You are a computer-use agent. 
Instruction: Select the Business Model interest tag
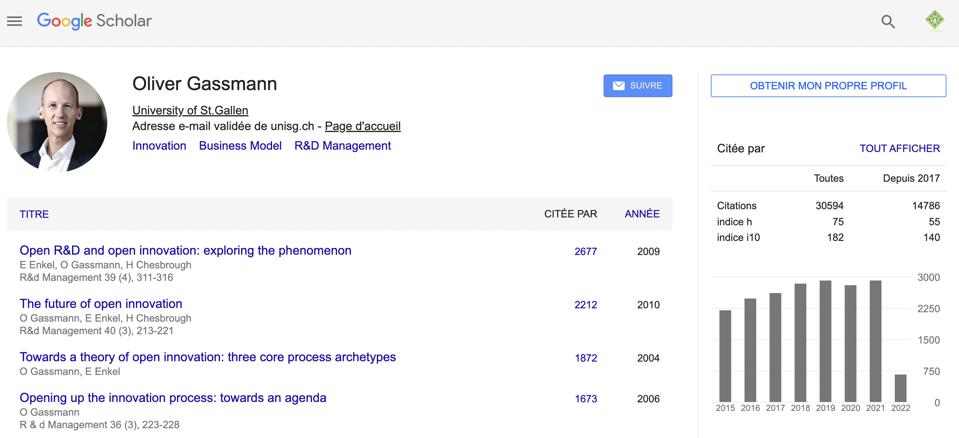coord(240,146)
